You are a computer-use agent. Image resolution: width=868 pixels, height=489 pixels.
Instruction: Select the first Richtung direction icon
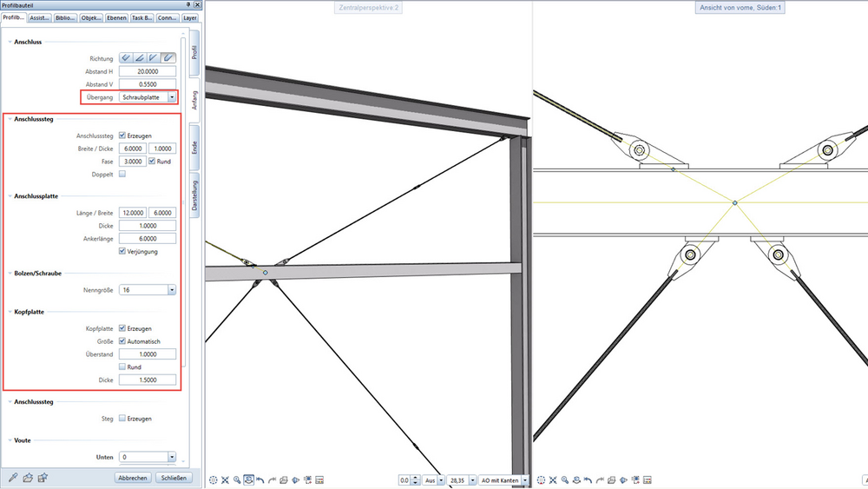[126, 58]
